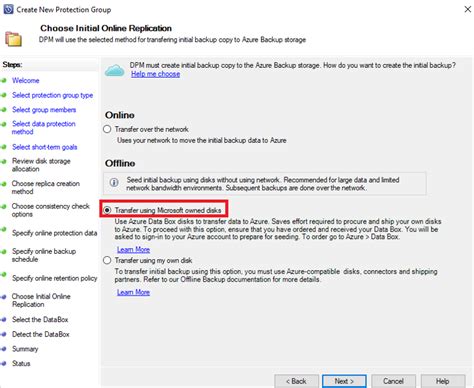Click the Offline section heading

point(120,163)
